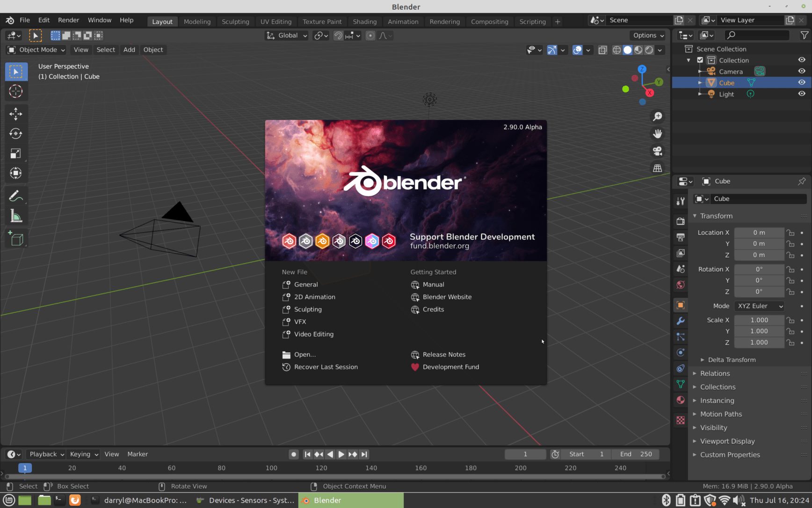Open the Physics Properties tab
Image resolution: width=812 pixels, height=508 pixels.
(681, 352)
